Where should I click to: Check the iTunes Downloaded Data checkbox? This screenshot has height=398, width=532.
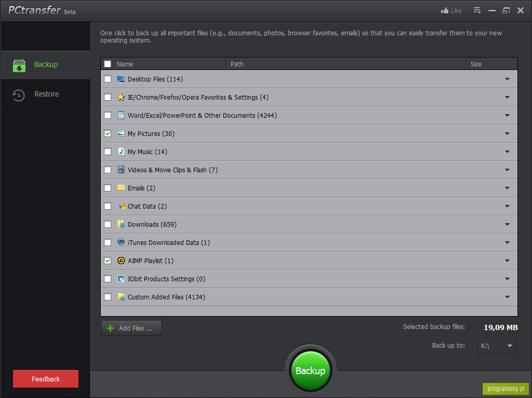108,242
